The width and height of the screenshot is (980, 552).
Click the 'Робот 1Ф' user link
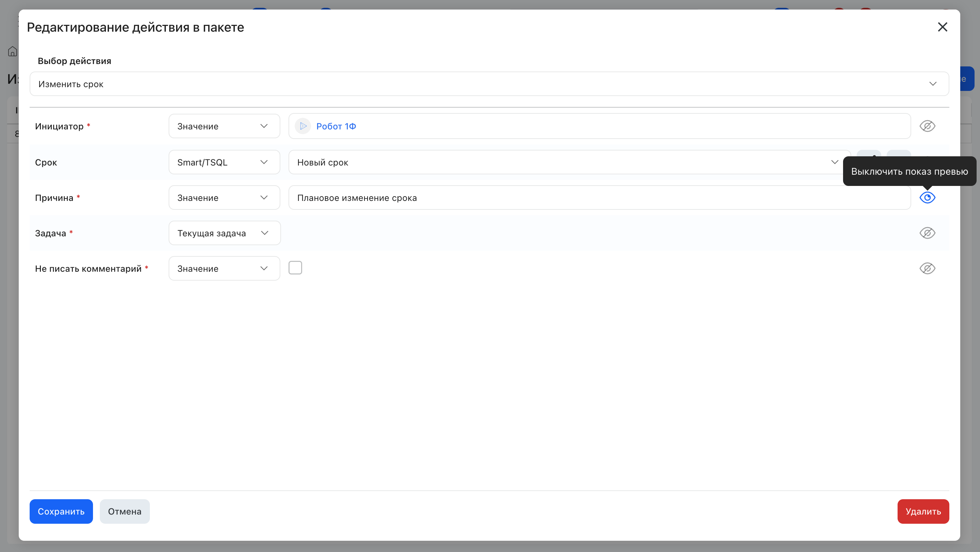pyautogui.click(x=336, y=126)
